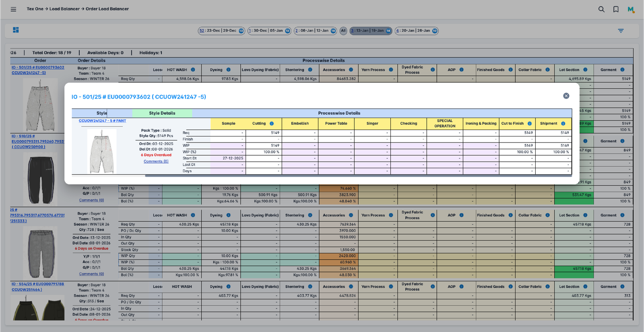Open Comments (0) link inside the popup
Image resolution: width=644 pixels, height=332 pixels.
pos(156,161)
